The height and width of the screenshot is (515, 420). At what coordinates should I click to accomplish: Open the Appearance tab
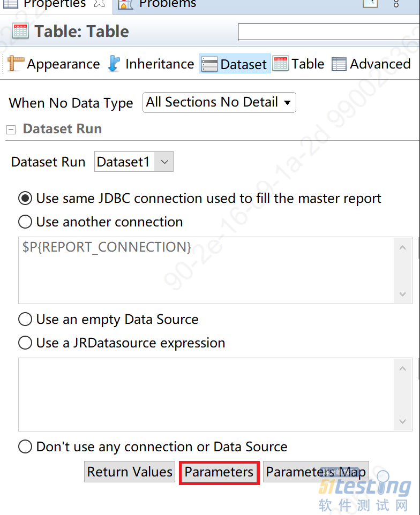(x=54, y=64)
